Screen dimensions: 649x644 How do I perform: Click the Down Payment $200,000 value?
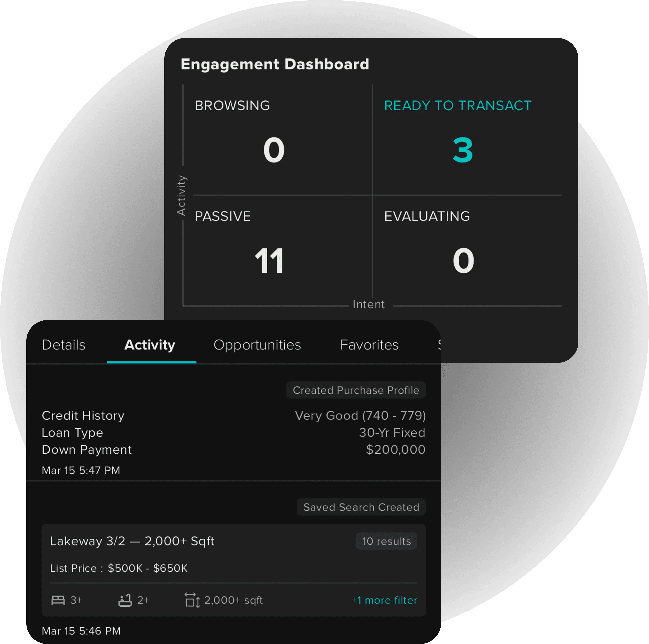pos(395,450)
